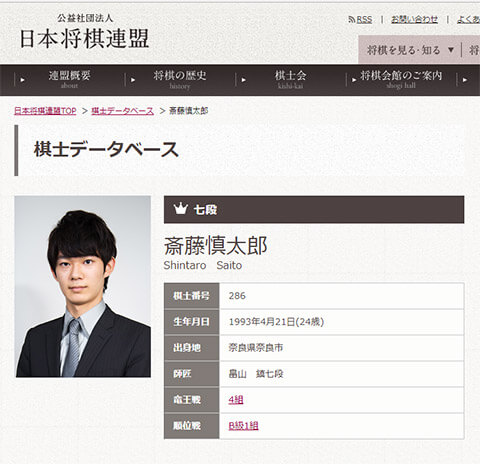Click the 斎藤慎太郎 profile photo
Viewport: 480px width, 464px height.
[83, 286]
